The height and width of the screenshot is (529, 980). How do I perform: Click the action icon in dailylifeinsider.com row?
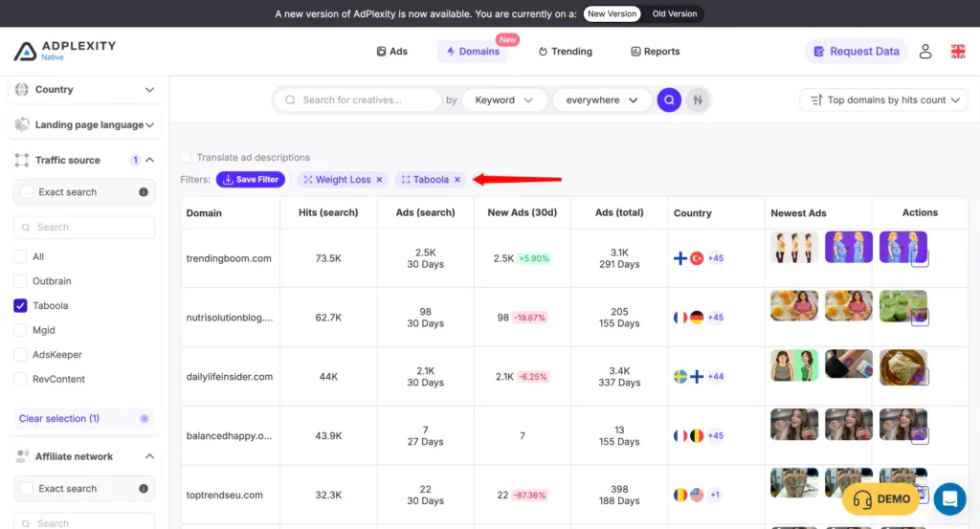pyautogui.click(x=920, y=377)
